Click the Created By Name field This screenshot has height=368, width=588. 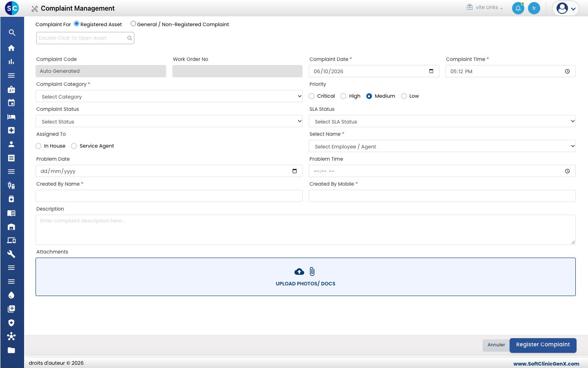pyautogui.click(x=169, y=196)
